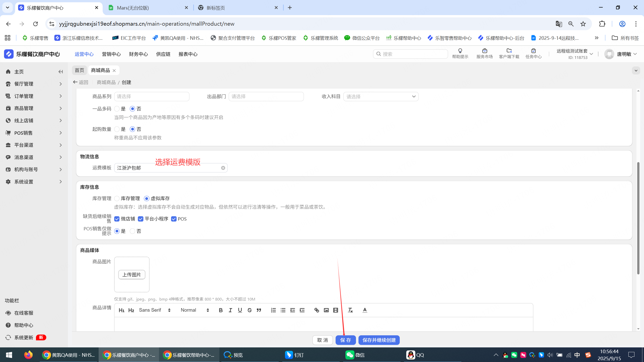Select 否 for 起购数量
Viewport: 644px width, 362px height.
click(132, 129)
